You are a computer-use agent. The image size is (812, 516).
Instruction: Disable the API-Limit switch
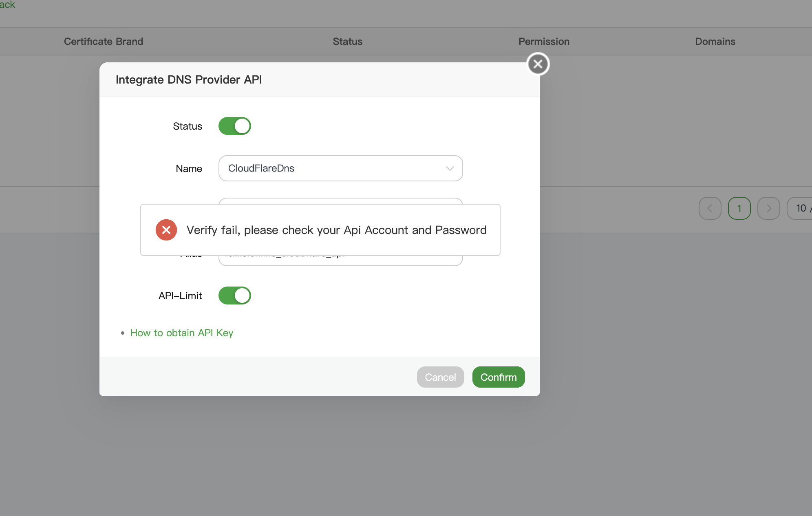click(x=235, y=295)
